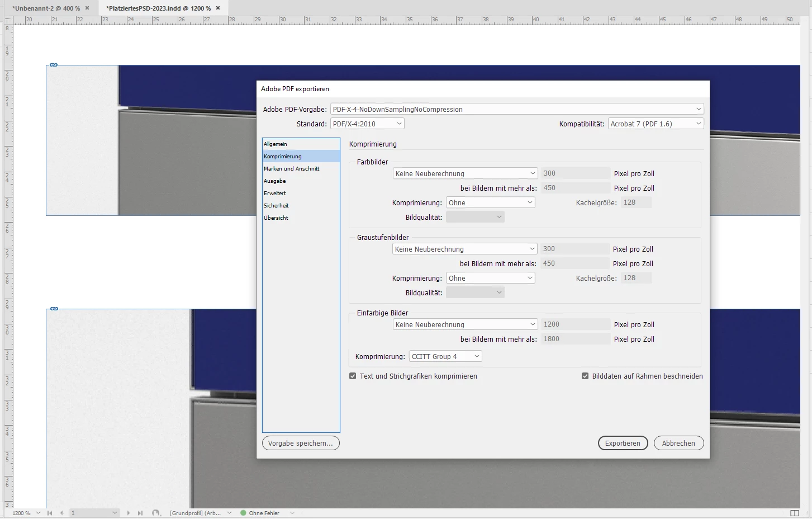Click Farbbilder Kachelgröße 128 field
The width and height of the screenshot is (812, 519).
(636, 202)
